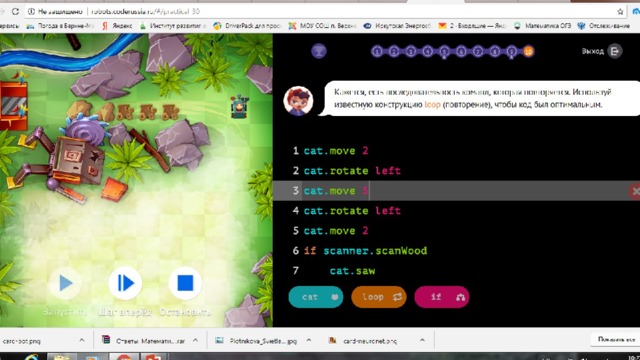Expand options arrow for cardneuronet.png download

click(x=422, y=340)
